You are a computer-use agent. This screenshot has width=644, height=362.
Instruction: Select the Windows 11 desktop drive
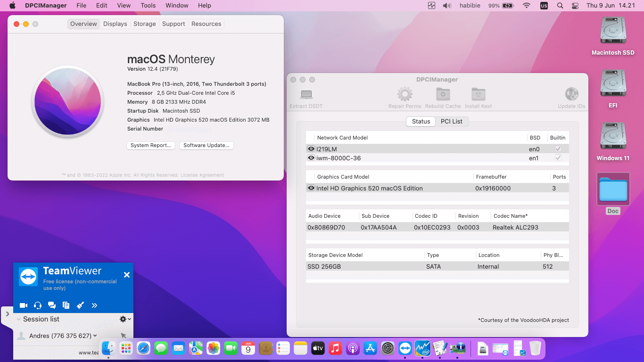[613, 142]
